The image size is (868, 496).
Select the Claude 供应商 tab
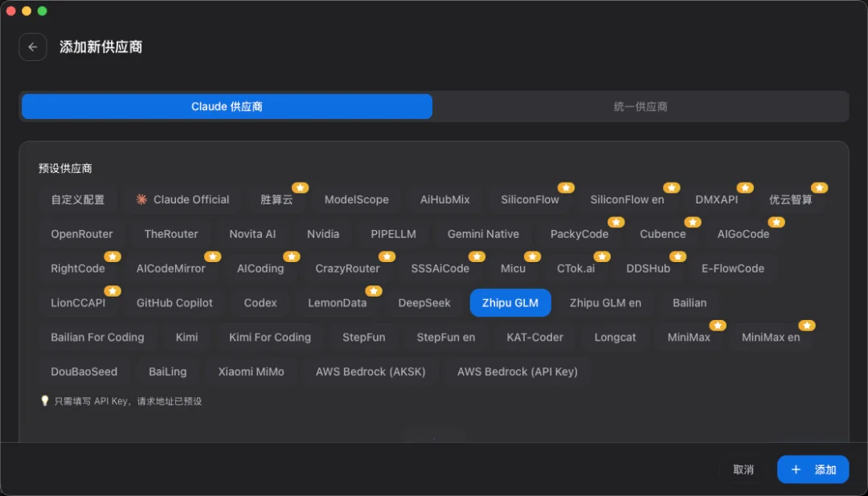[x=226, y=106]
